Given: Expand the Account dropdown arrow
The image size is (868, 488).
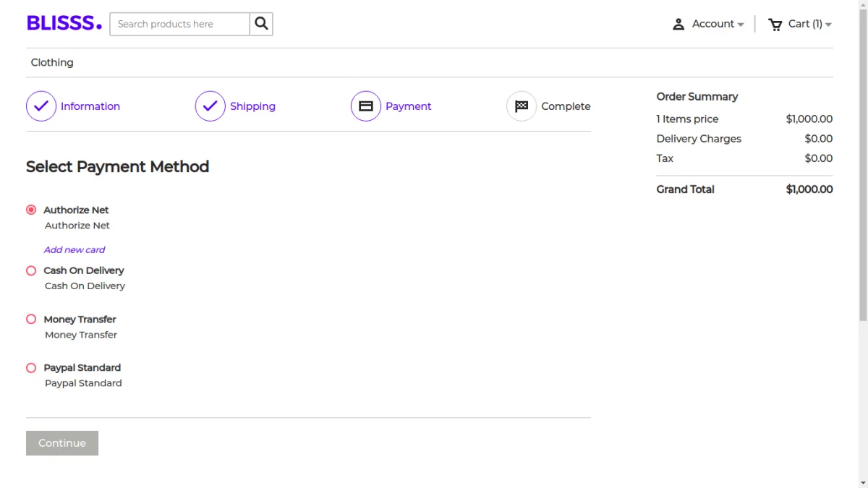Looking at the screenshot, I should pyautogui.click(x=741, y=25).
